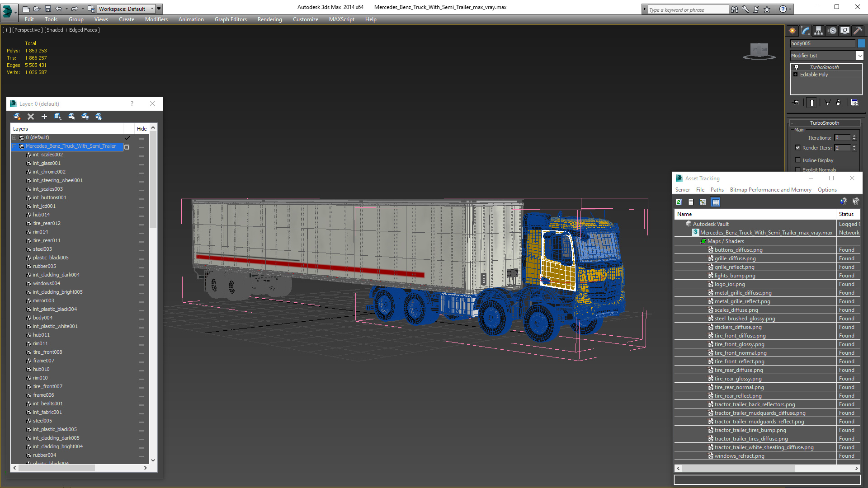
Task: Click the favorites star icon in title bar
Action: coord(767,9)
